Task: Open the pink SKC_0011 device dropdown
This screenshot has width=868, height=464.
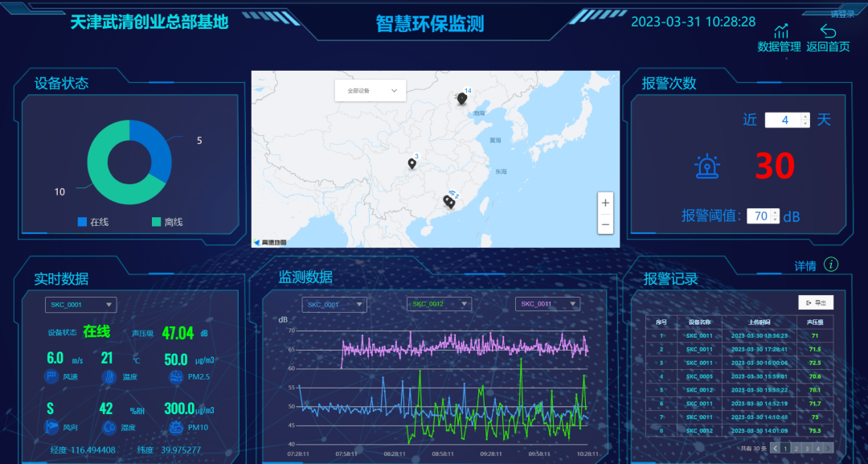Action: coord(547,304)
